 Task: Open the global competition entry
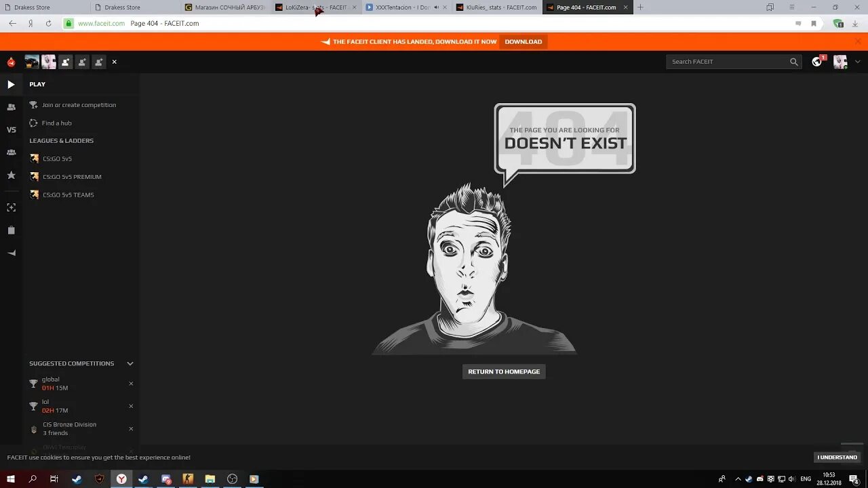49,384
